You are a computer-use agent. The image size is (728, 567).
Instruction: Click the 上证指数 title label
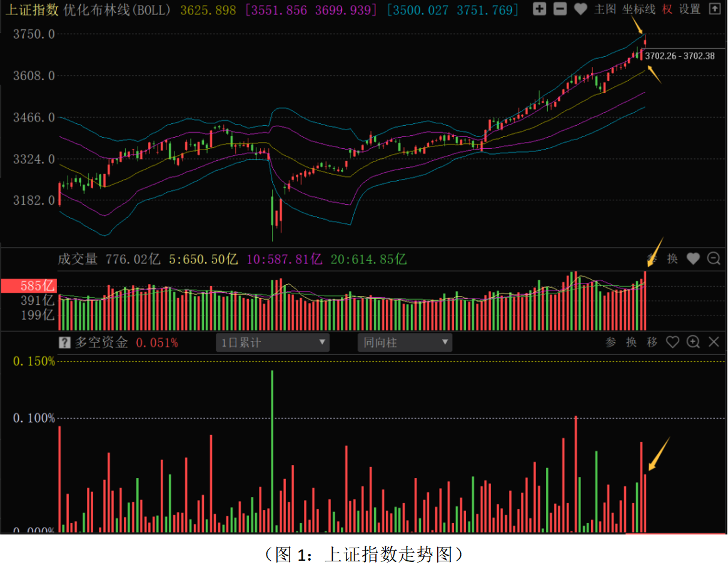31,10
